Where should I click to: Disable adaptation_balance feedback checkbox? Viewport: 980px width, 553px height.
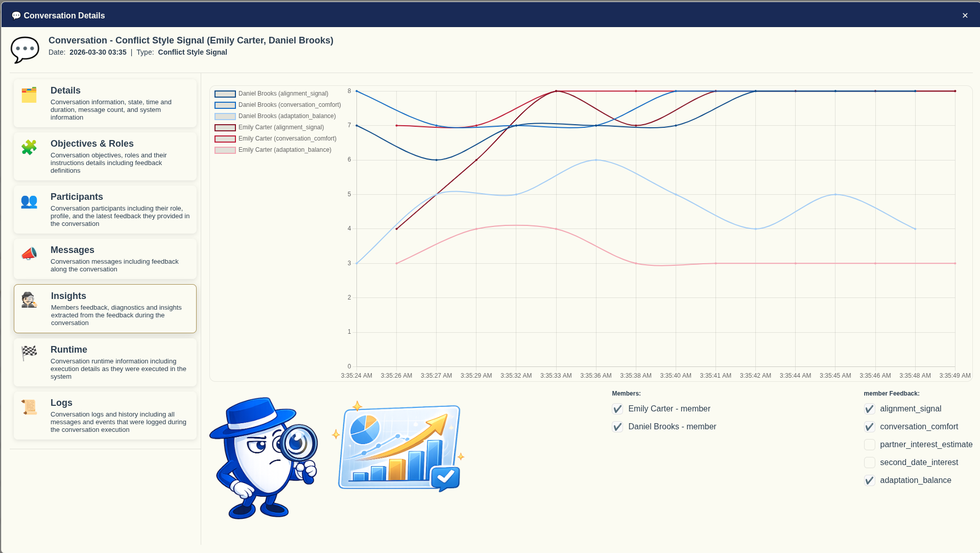click(x=869, y=480)
